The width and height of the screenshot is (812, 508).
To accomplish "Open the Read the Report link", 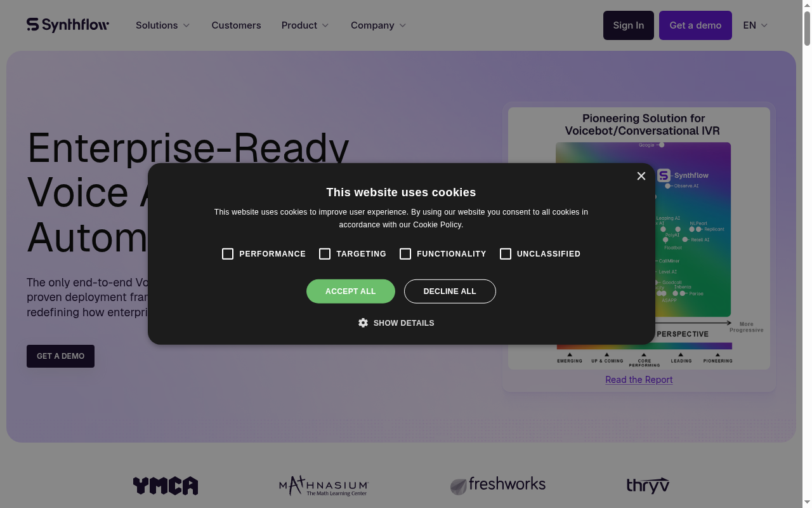I will (x=639, y=380).
